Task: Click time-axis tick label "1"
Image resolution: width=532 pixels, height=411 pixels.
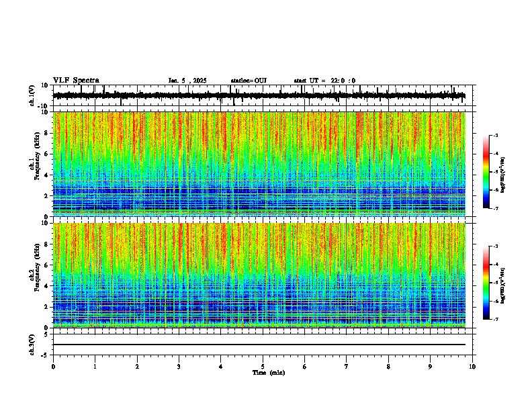Action: click(x=95, y=367)
